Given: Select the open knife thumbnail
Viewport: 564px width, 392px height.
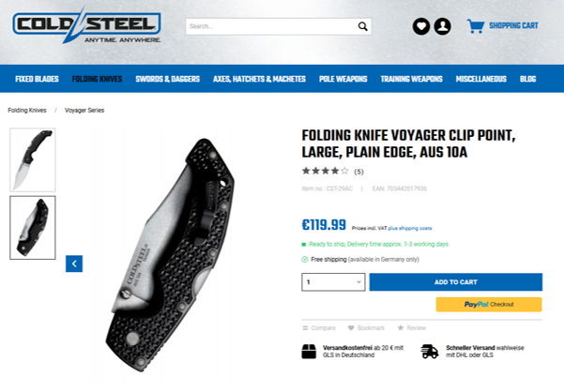Looking at the screenshot, I should 33,159.
